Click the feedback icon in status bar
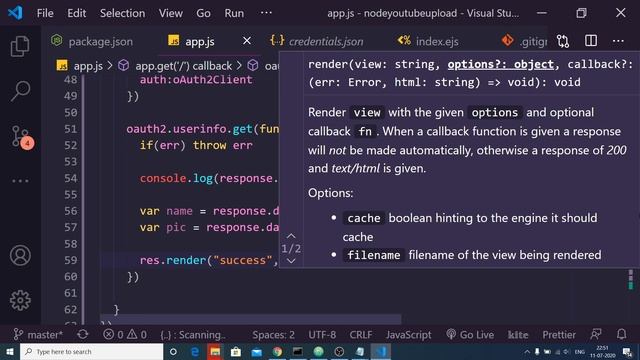The image size is (640, 360). point(596,335)
